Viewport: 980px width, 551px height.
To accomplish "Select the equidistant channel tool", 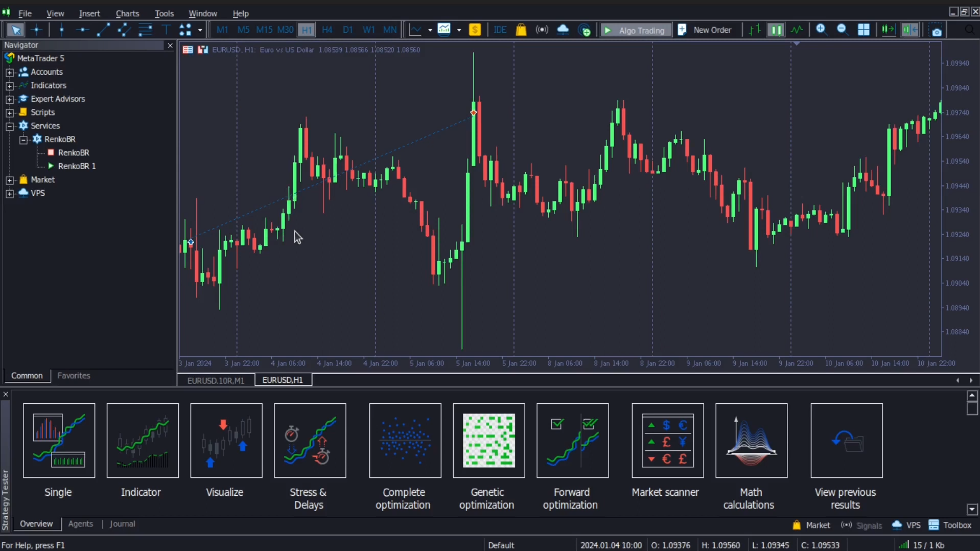I will coord(124,30).
